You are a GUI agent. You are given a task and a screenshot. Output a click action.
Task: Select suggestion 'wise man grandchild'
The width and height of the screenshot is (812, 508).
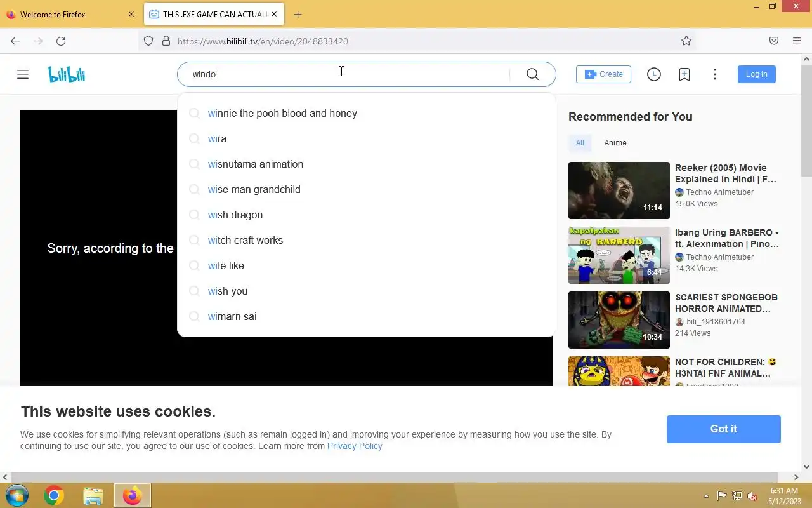click(366, 189)
